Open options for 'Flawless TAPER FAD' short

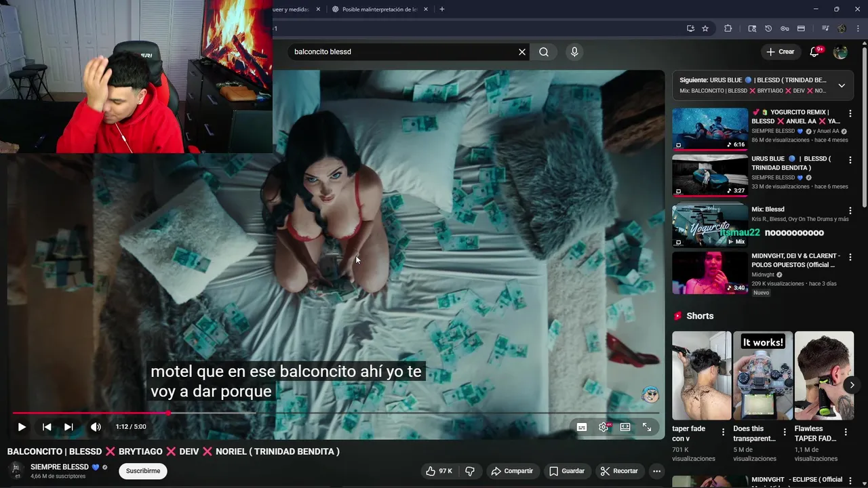tap(846, 432)
